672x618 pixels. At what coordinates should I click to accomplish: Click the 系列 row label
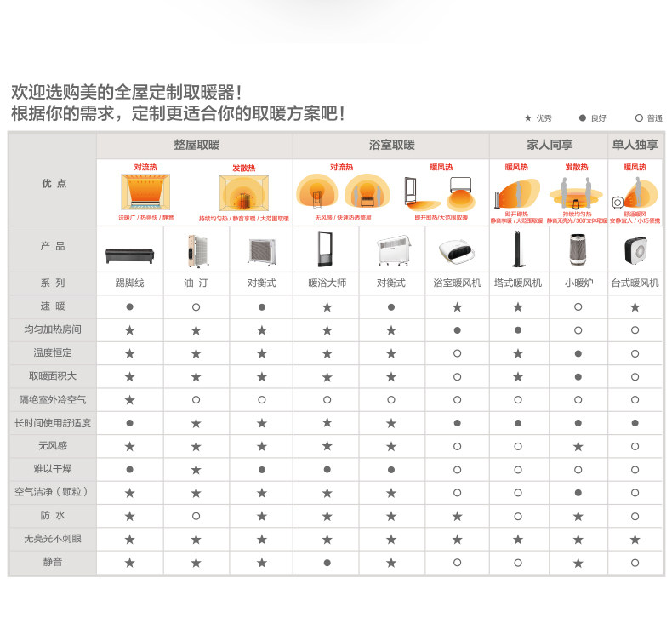pyautogui.click(x=53, y=283)
